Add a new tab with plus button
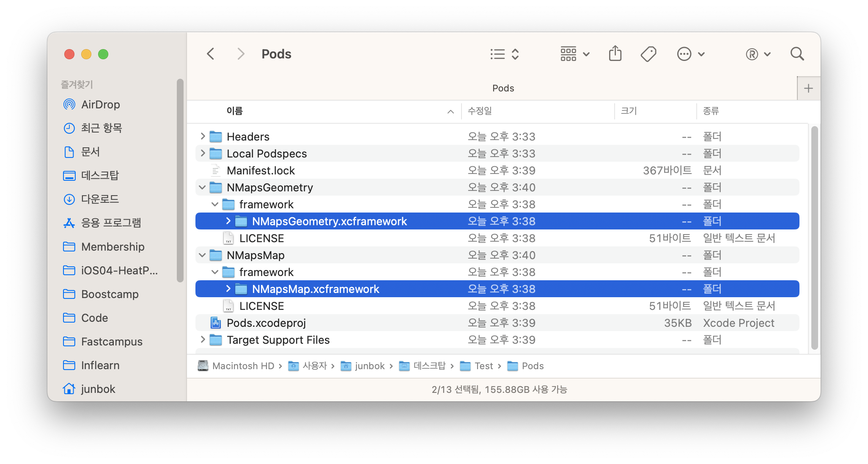Image resolution: width=868 pixels, height=464 pixels. [808, 88]
